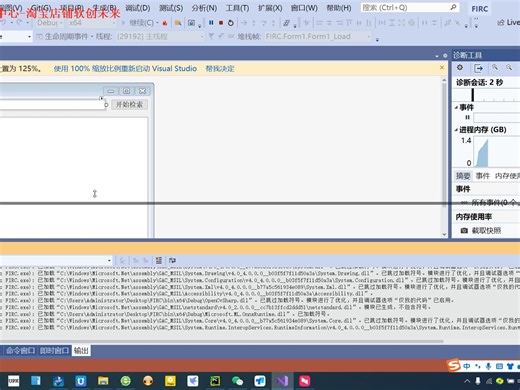The height and width of the screenshot is (390, 520).
Task: Toggle the events pause icon in diagnostics
Action: 467,117
